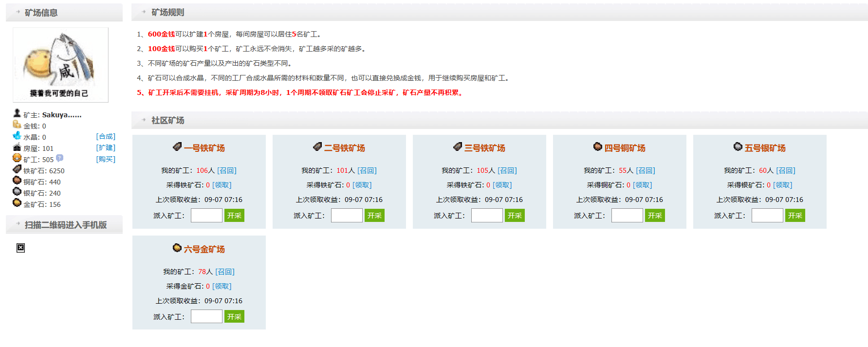868x347 pixels.
Task: Start mining with 开采 in 二号铁矿场
Action: pyautogui.click(x=374, y=216)
